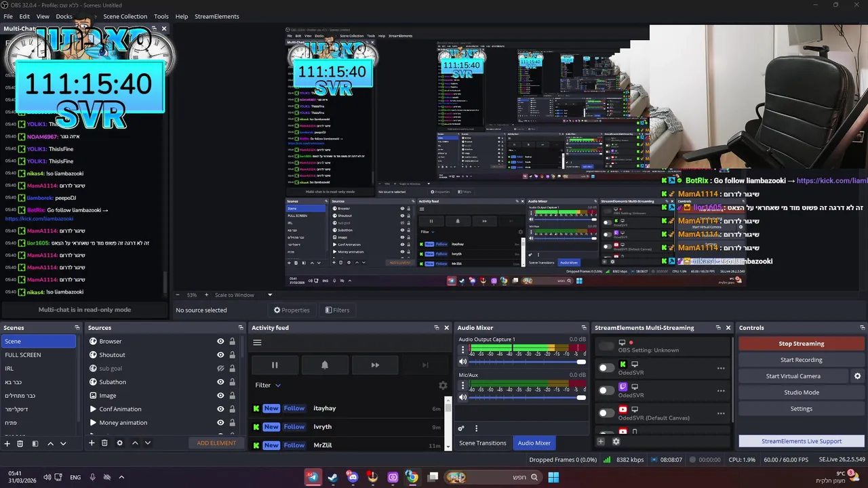Move source down in Sources toolbar
The width and height of the screenshot is (868, 488).
147,443
